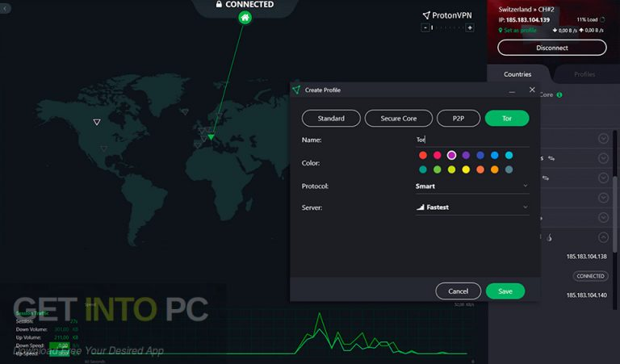This screenshot has height=364, width=620.
Task: Click the lock icon beside CONNECTED
Action: click(x=219, y=4)
